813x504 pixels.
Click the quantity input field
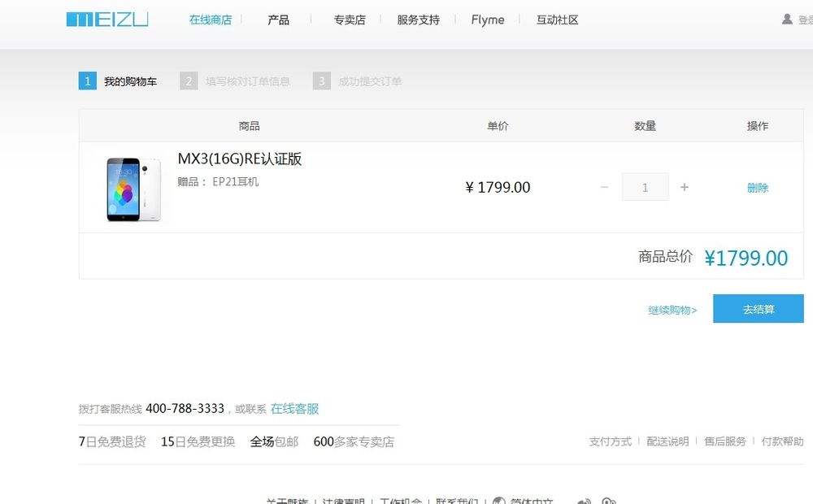click(645, 187)
